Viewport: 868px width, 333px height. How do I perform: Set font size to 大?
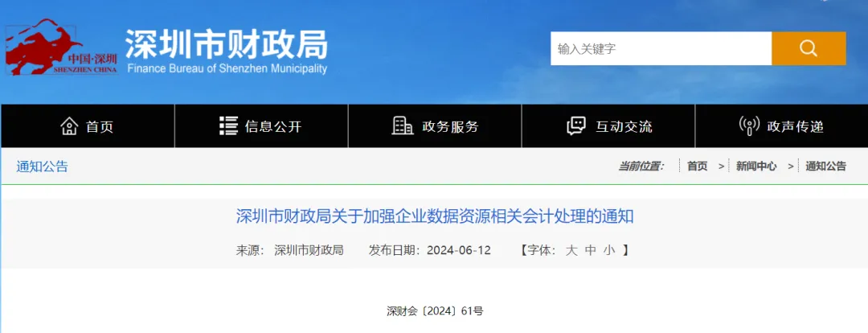click(571, 250)
